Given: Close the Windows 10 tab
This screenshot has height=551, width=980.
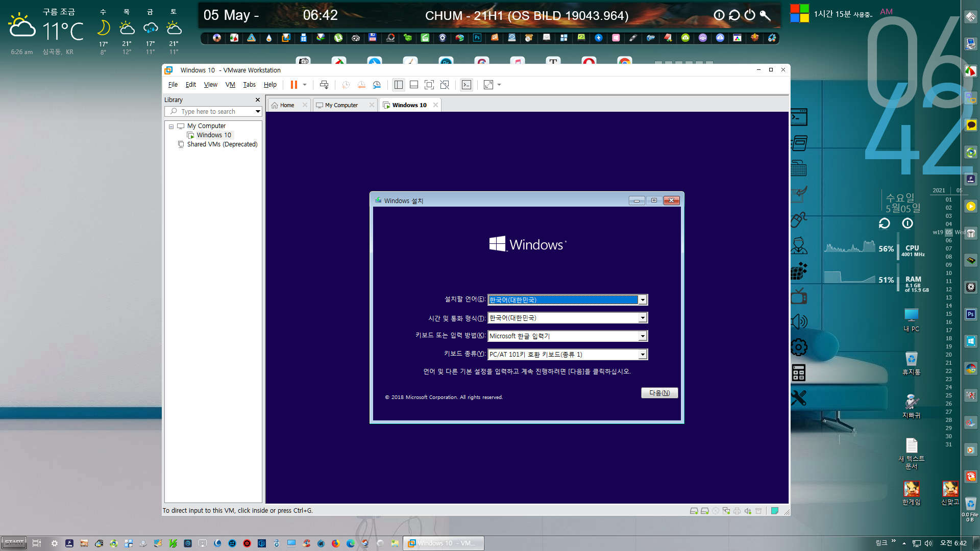Looking at the screenshot, I should pos(435,105).
